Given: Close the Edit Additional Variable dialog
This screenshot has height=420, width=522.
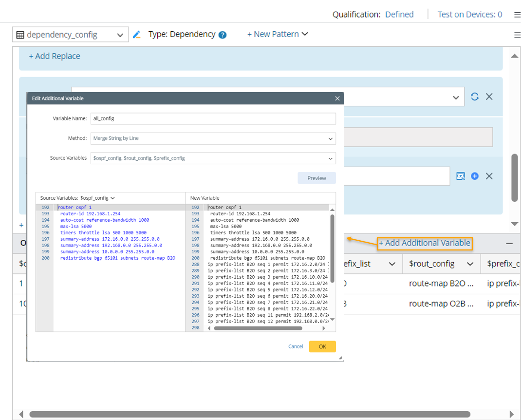Looking at the screenshot, I should 337,98.
